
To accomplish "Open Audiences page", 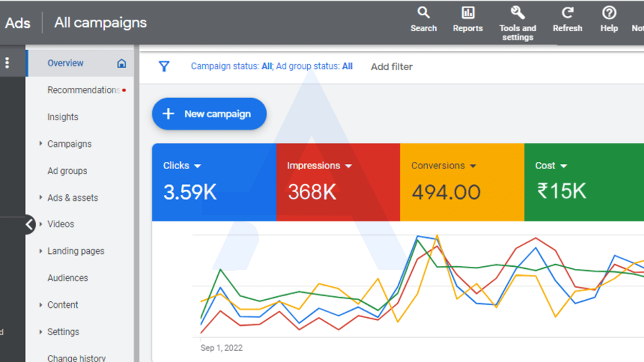I will (68, 278).
